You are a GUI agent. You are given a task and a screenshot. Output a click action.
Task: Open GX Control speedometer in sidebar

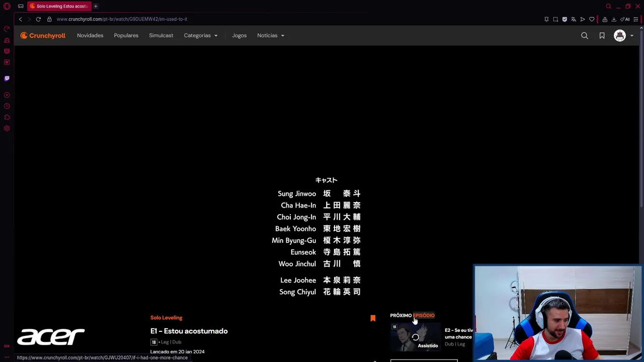[x=7, y=29]
